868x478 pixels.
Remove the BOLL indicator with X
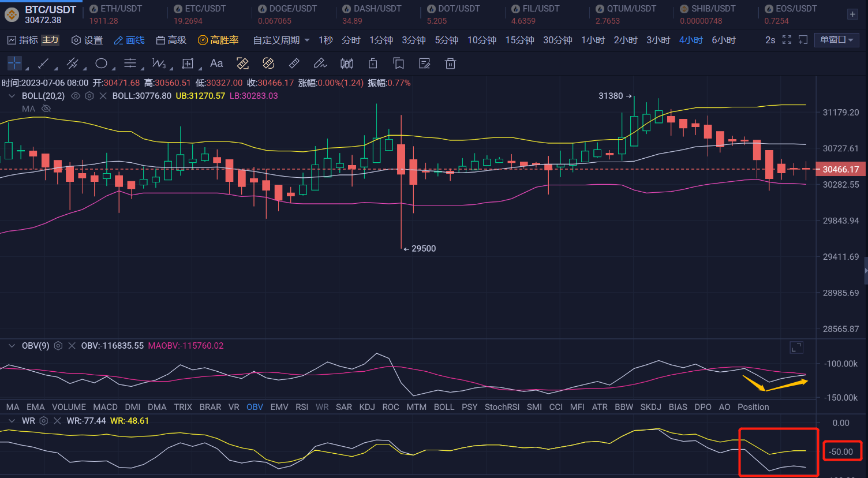click(103, 96)
